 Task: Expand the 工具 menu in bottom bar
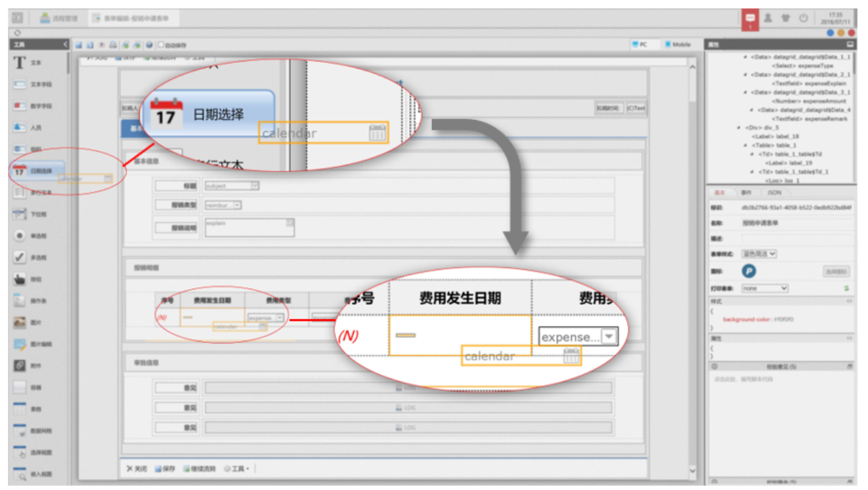[x=237, y=469]
